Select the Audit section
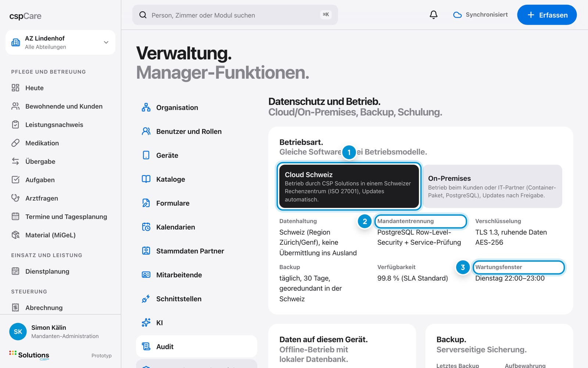Viewport: 588px width, 368px height. (x=197, y=347)
